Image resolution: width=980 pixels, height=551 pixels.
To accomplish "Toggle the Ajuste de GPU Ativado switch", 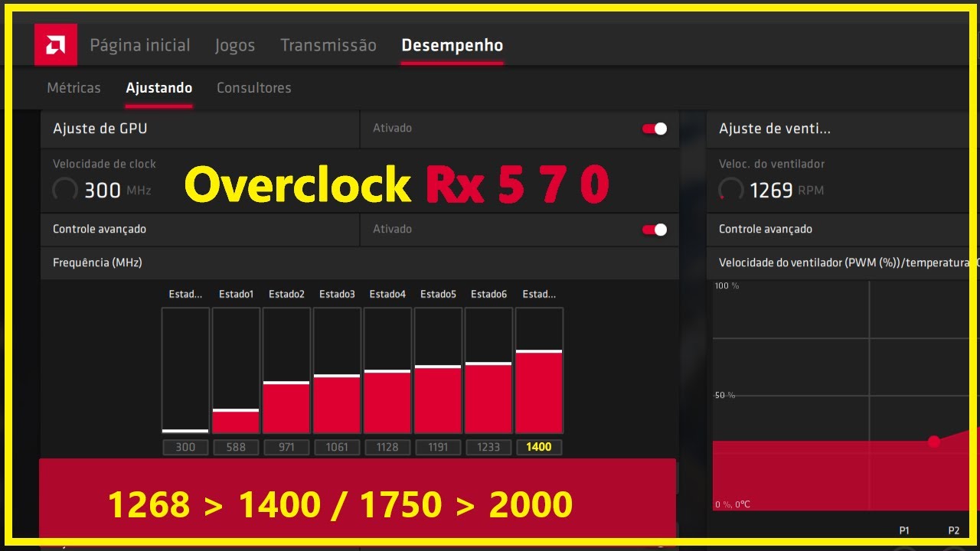I will coord(655,129).
